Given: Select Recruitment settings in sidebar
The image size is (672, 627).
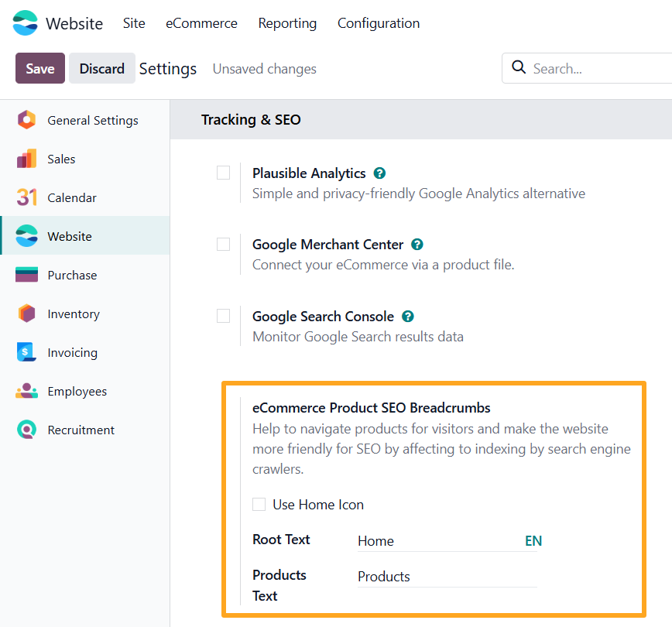Looking at the screenshot, I should coord(86,430).
